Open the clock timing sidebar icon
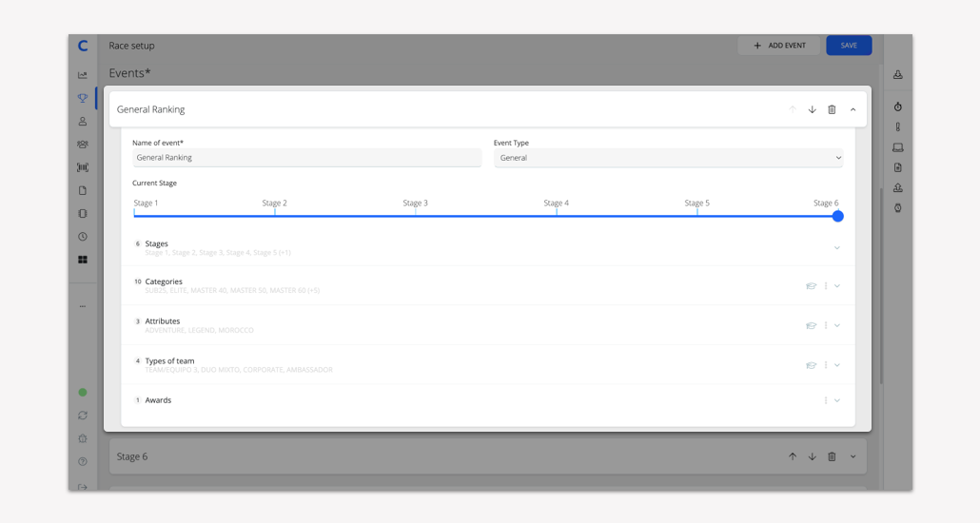Viewport: 980px width, 523px height. 83,237
